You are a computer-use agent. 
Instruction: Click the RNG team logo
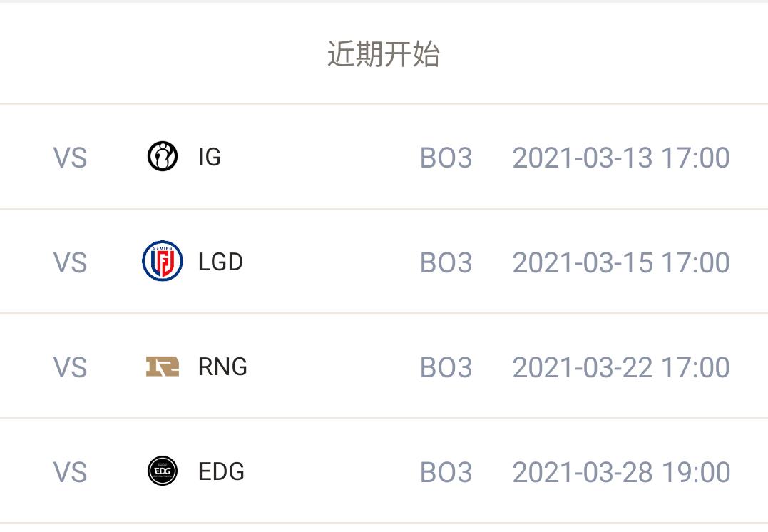163,367
